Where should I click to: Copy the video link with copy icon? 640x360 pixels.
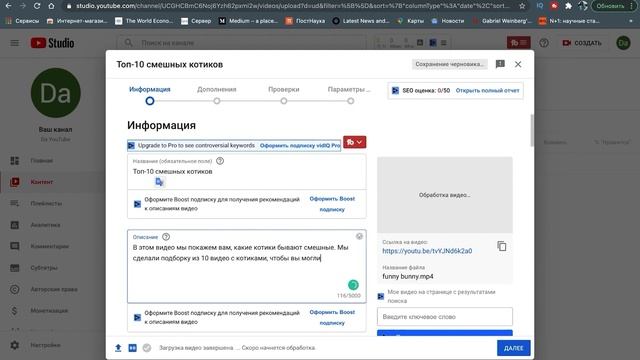click(502, 246)
